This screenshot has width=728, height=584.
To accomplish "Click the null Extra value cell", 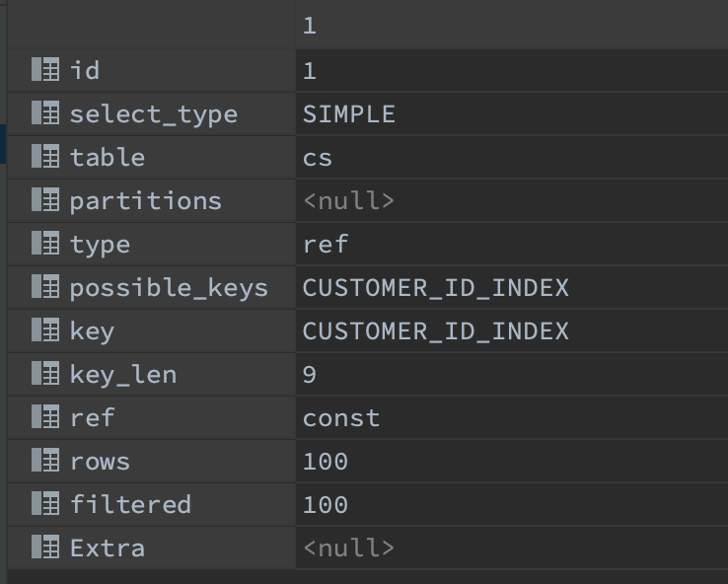I will pos(348,548).
